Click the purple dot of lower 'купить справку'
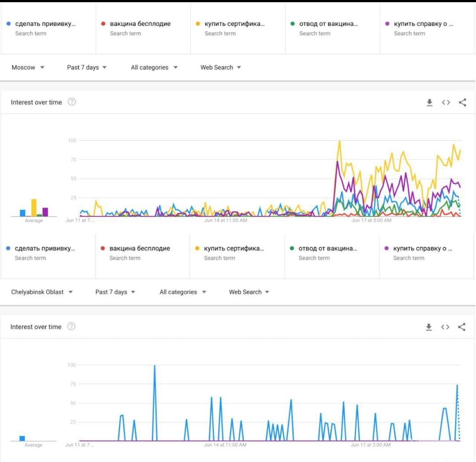Screen dimensions: 476x462 [x=387, y=249]
